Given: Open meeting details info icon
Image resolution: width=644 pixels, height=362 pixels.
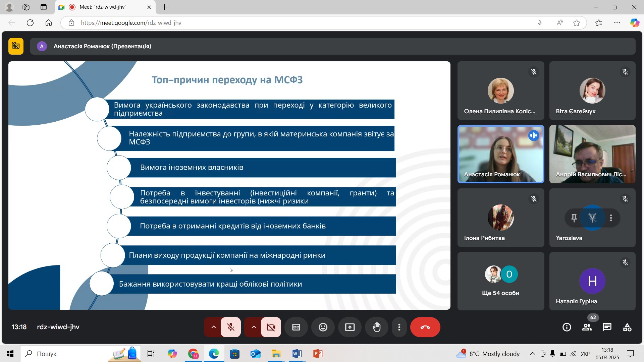Looking at the screenshot, I should click(567, 327).
